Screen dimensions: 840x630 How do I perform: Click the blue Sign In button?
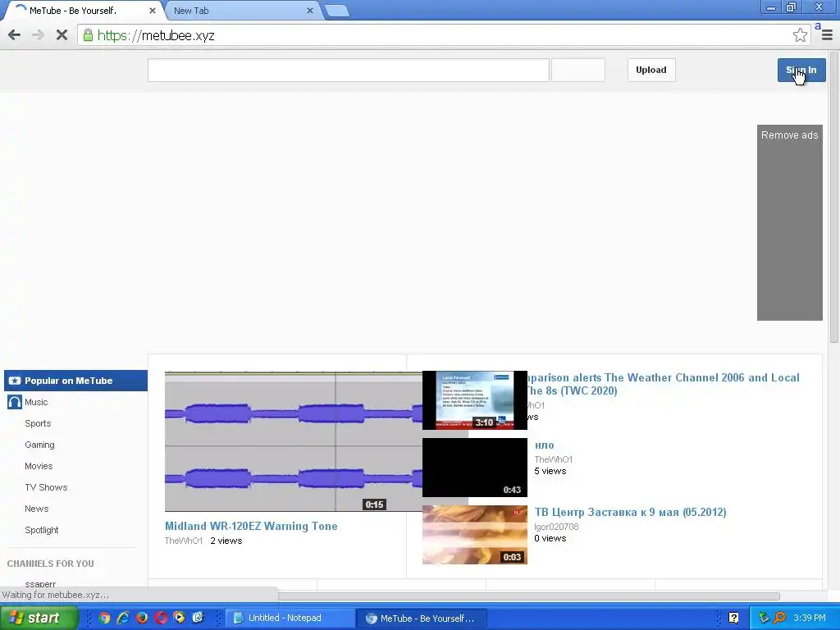point(801,71)
